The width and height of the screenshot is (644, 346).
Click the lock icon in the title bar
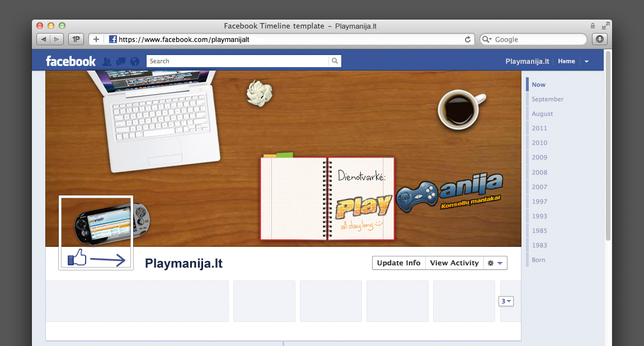click(593, 26)
